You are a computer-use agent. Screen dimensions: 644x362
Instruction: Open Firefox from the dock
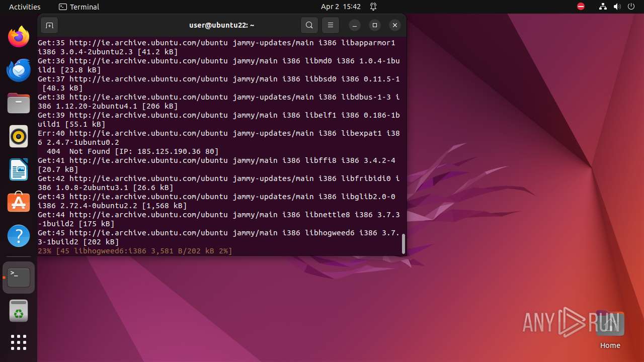(x=19, y=37)
